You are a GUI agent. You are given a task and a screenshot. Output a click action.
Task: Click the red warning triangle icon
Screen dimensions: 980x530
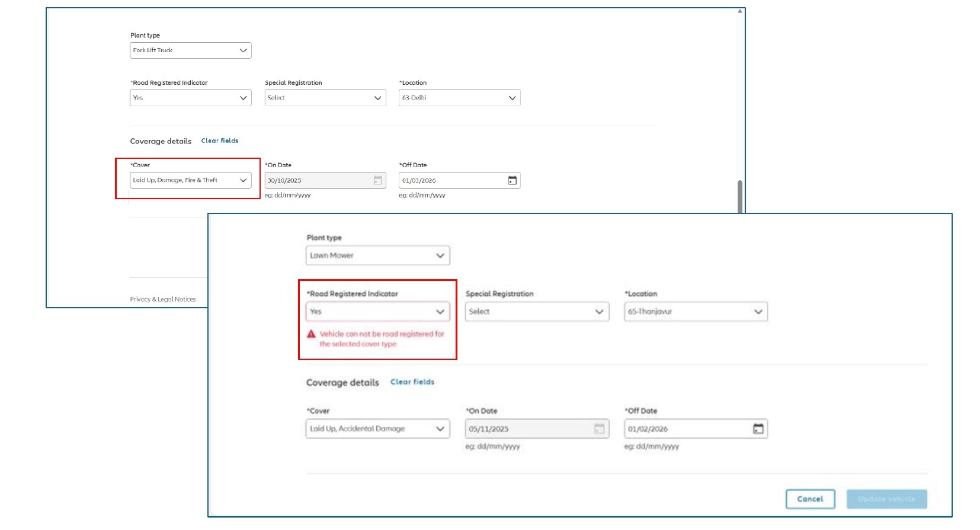tap(311, 334)
